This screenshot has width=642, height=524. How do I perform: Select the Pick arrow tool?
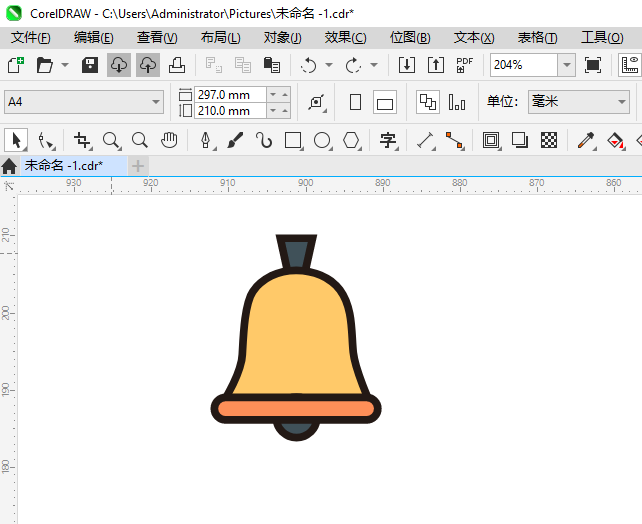point(16,140)
